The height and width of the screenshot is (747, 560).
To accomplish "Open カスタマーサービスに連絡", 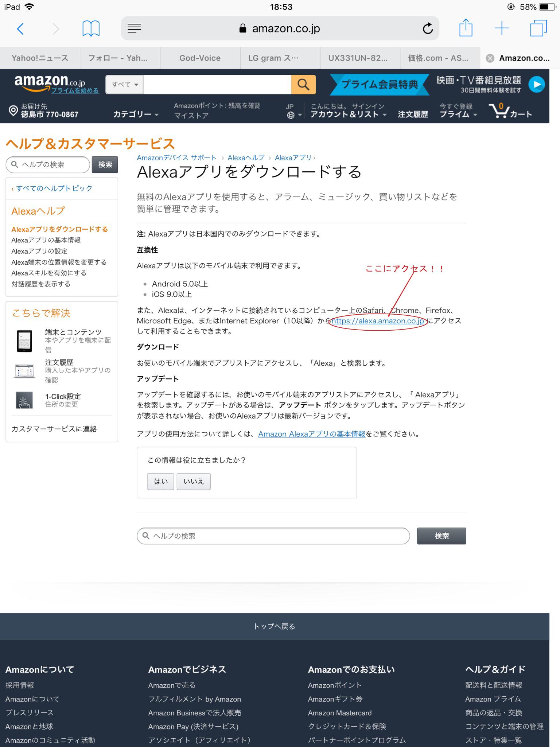I will point(54,429).
